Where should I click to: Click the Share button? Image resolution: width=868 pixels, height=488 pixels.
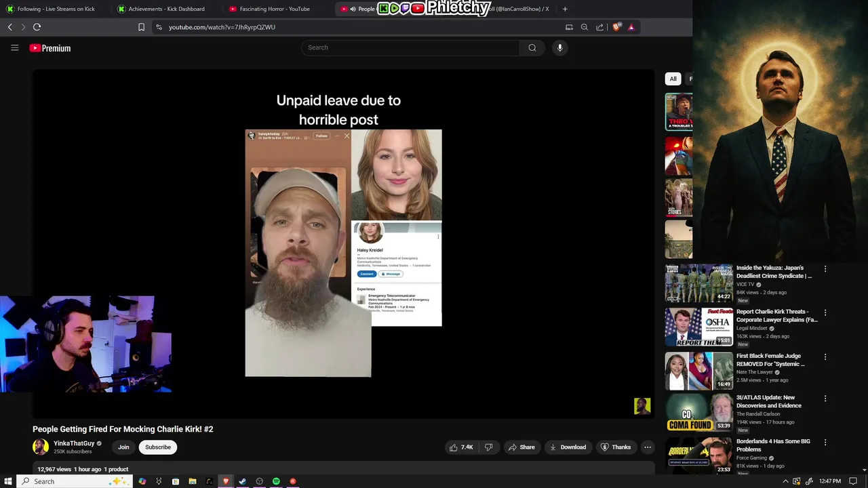pos(521,447)
